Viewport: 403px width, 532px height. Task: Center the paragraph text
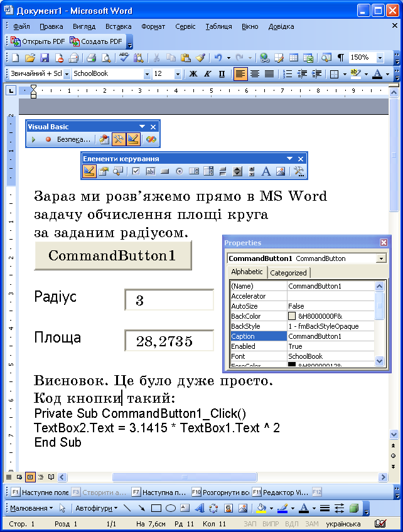pos(255,74)
